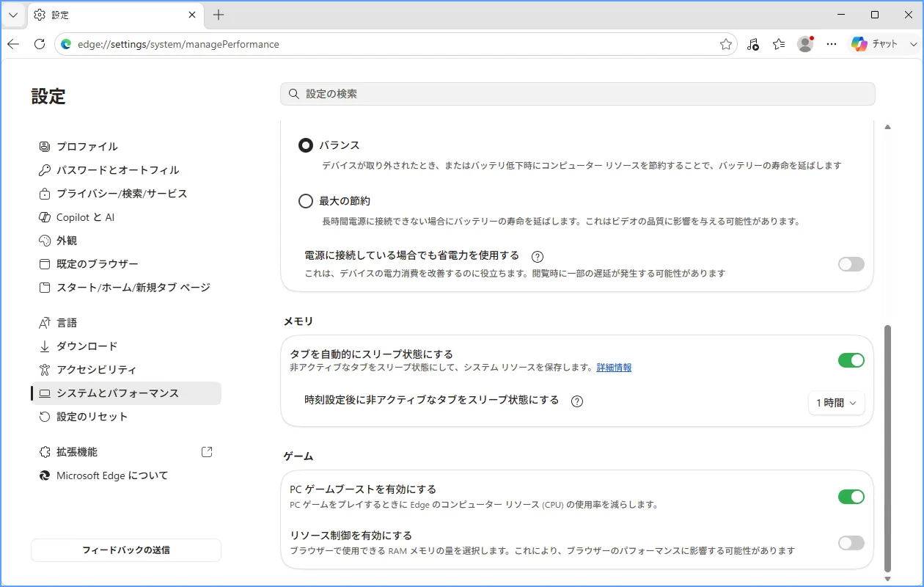Viewport: 924px width, 587px height.
Task: Click the browser window icon for 既定のブラウザー
Action: pyautogui.click(x=45, y=264)
